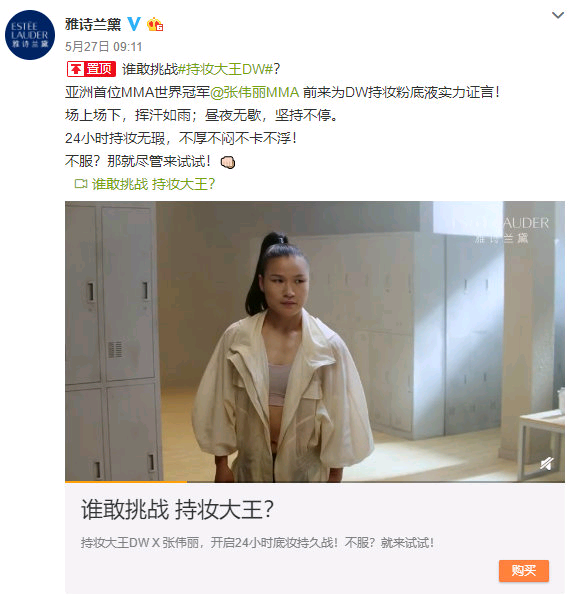Click the red 置顶 pinned badge
The image size is (578, 597).
[91, 69]
